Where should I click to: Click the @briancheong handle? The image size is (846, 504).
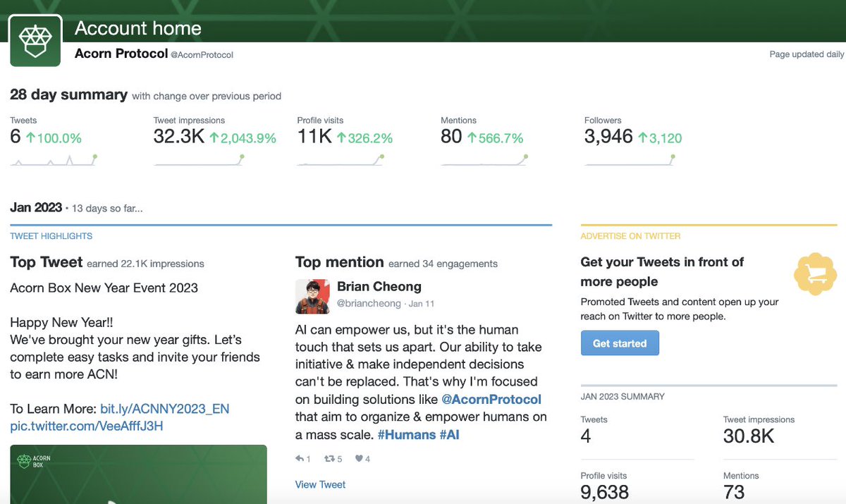point(365,302)
